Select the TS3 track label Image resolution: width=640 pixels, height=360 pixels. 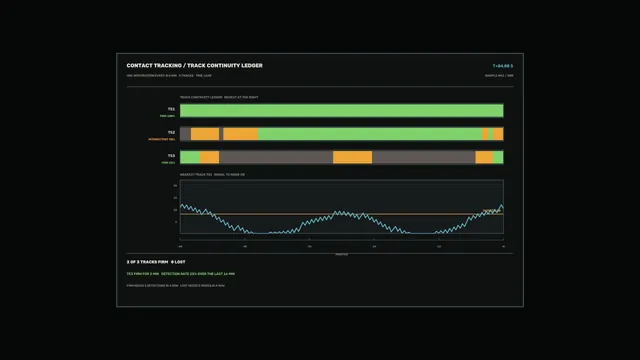tap(171, 156)
